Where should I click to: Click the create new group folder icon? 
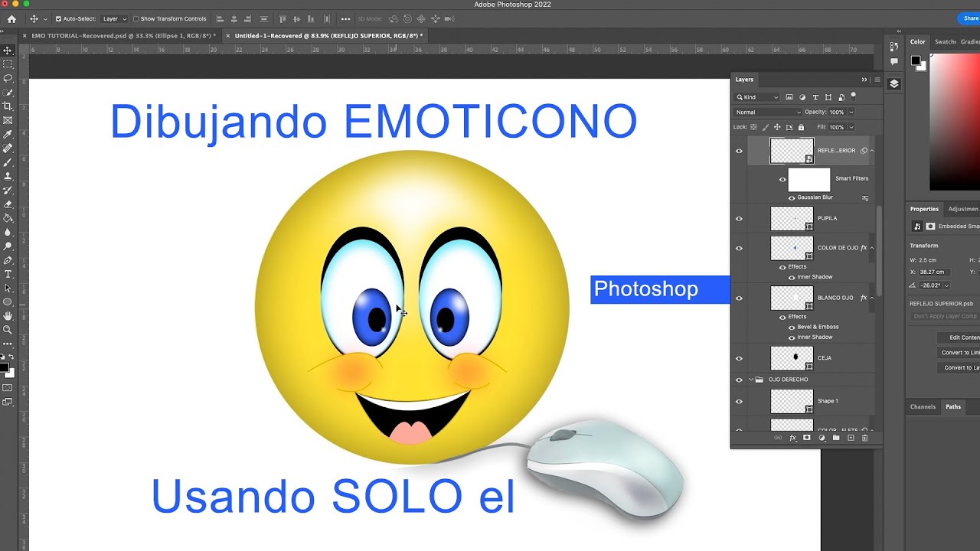[x=836, y=438]
